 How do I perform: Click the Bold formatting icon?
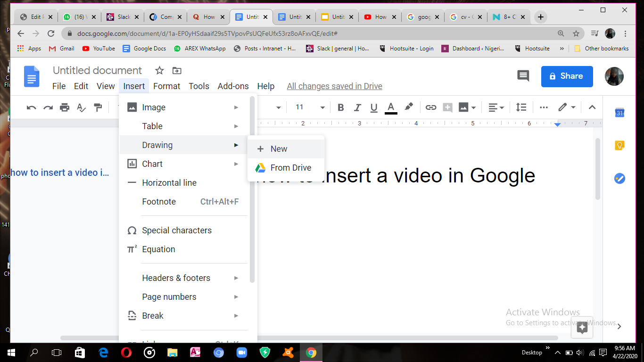[341, 107]
